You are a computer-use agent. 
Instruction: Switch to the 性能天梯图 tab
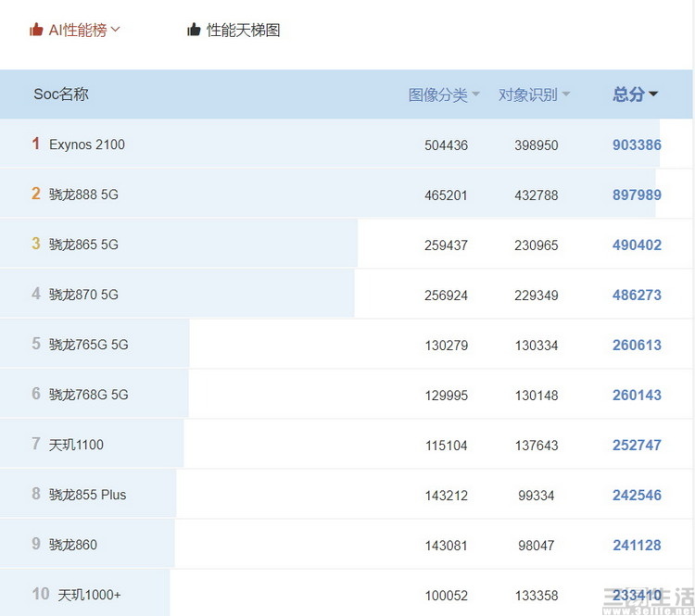coord(244,31)
